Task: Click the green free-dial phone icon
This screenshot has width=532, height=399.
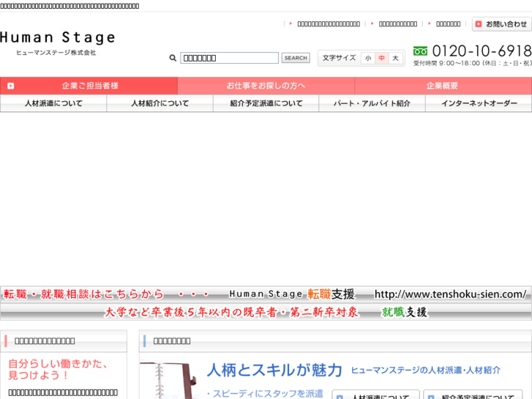Action: coord(420,51)
